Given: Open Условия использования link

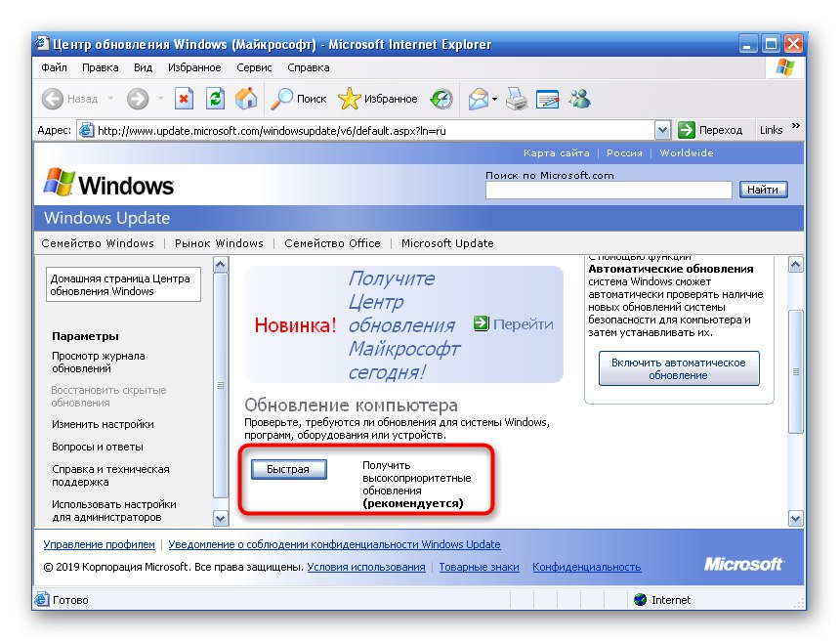Looking at the screenshot, I should [366, 567].
